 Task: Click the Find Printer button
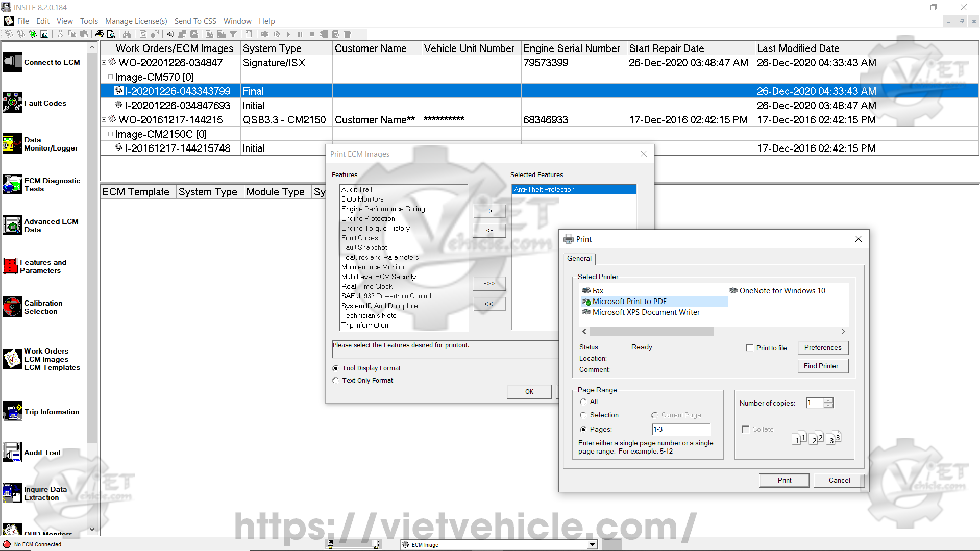click(x=822, y=366)
